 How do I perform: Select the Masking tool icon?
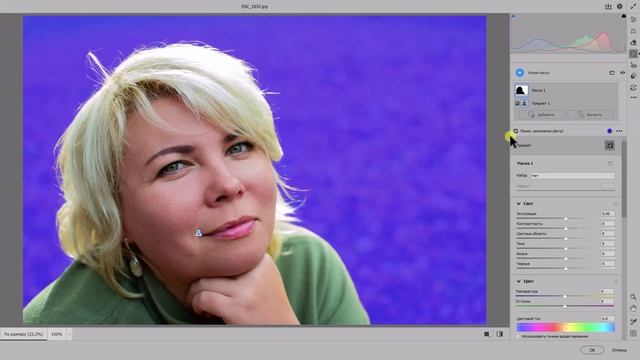633,53
